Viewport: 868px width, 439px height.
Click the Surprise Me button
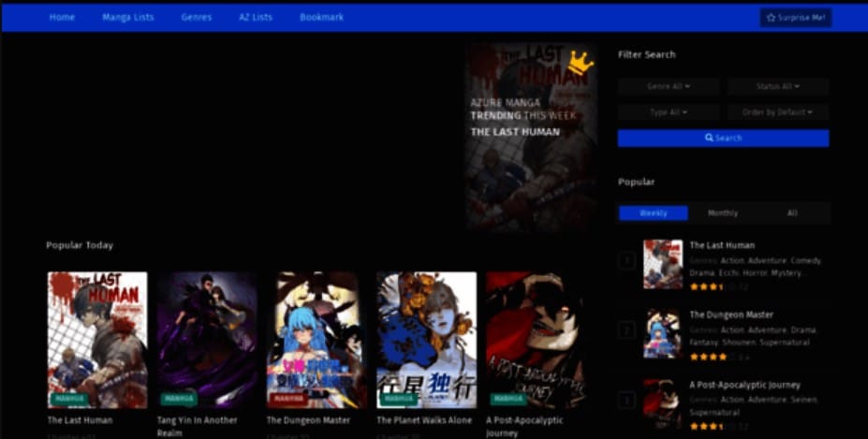tap(796, 18)
